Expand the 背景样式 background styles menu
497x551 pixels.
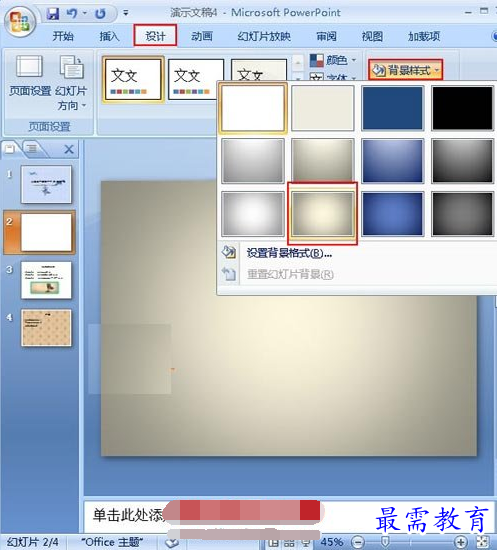[x=405, y=70]
